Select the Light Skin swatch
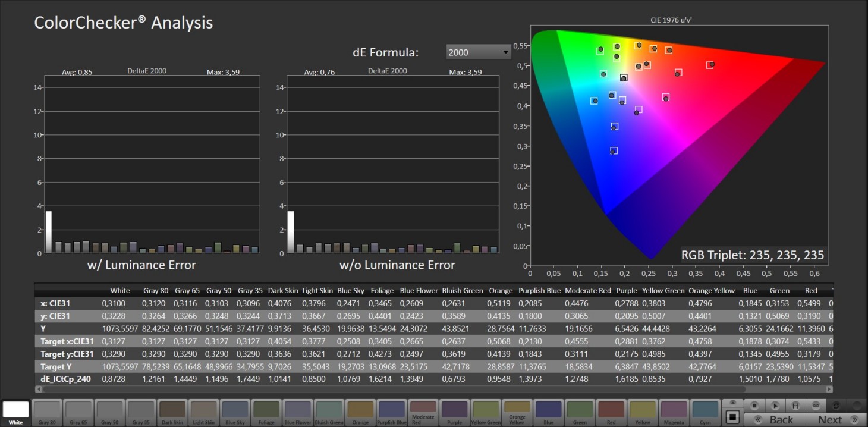 point(203,413)
